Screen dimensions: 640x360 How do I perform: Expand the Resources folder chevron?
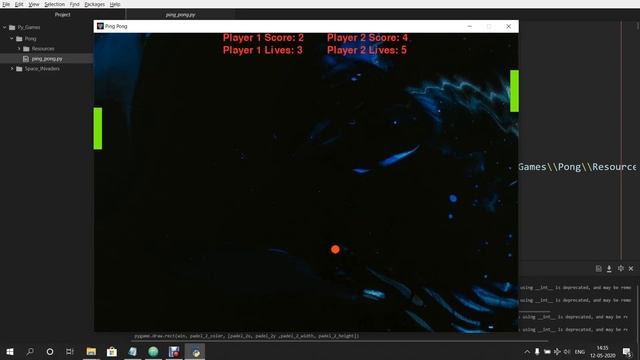coord(19,49)
